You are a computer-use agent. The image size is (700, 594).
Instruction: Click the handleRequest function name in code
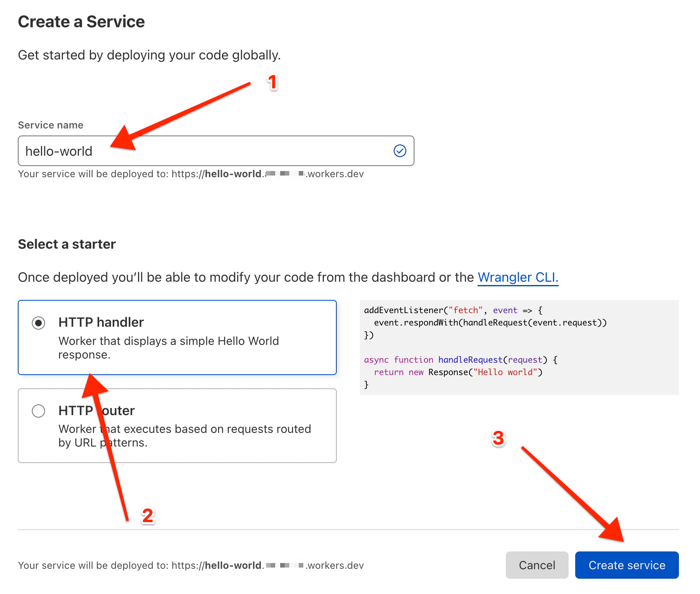tap(470, 360)
